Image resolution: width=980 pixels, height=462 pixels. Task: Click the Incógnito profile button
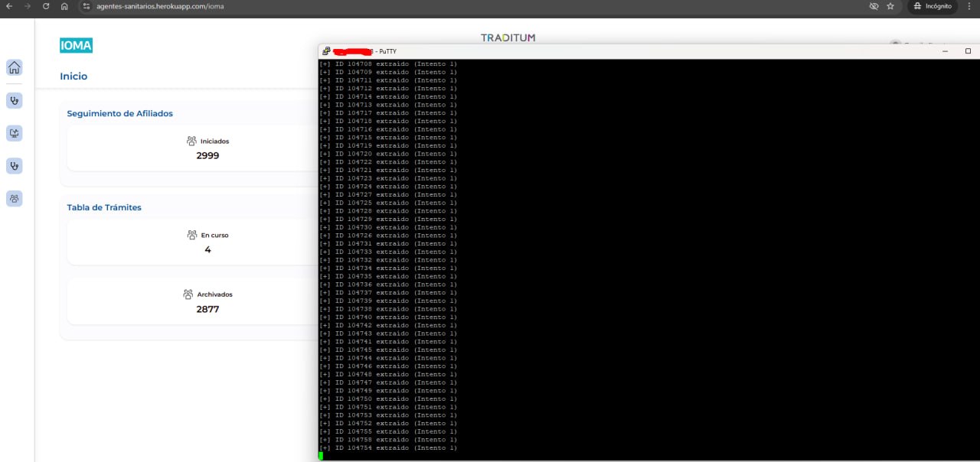pyautogui.click(x=932, y=6)
